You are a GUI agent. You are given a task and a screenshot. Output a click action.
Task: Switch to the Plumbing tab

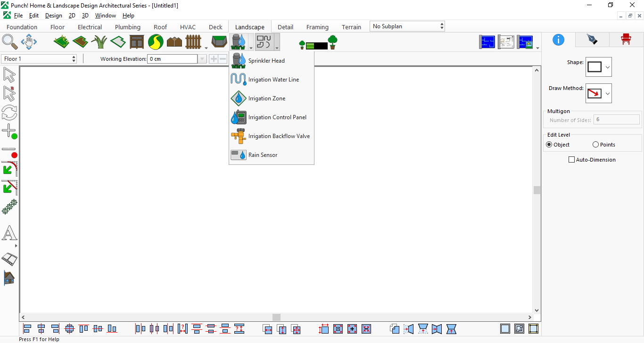[128, 27]
